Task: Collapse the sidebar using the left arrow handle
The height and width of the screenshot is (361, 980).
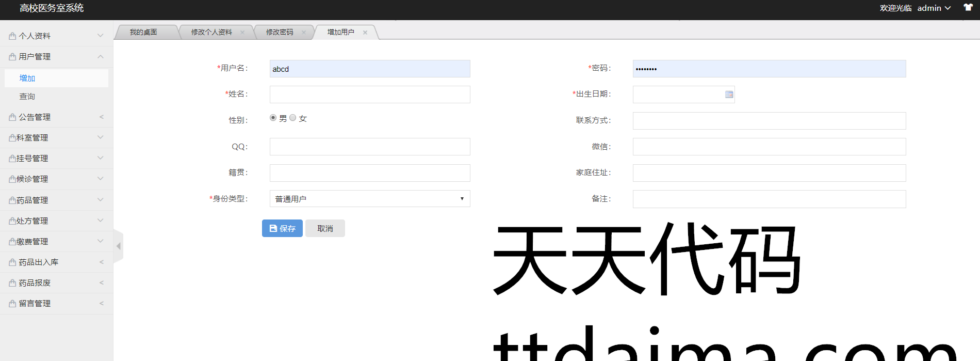Action: (119, 246)
